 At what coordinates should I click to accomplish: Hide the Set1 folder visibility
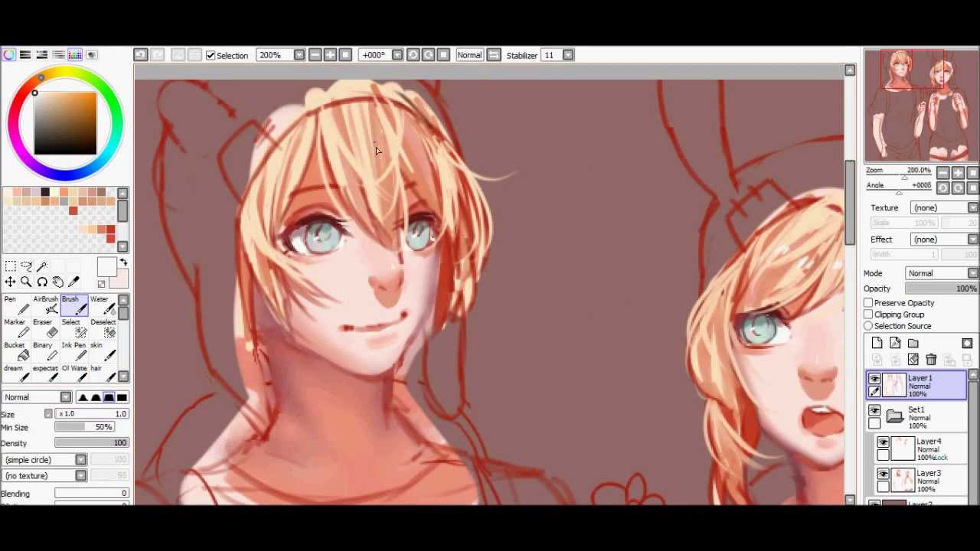tap(874, 411)
